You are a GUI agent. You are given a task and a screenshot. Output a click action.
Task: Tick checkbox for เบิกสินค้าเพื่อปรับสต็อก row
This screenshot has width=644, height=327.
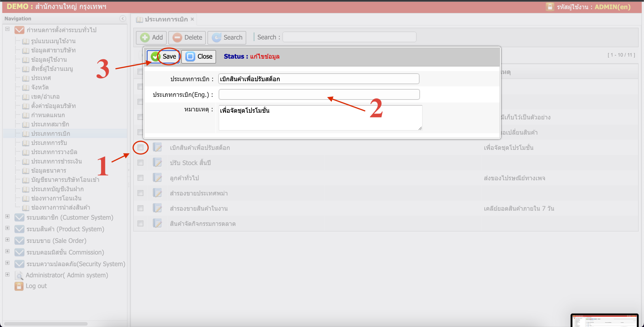point(140,147)
